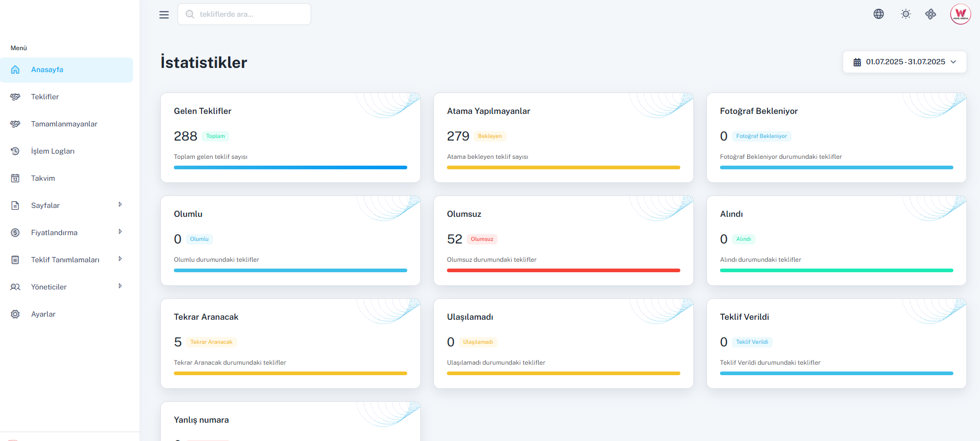
Task: Go to Anasayfa in the sidebar
Action: (x=47, y=69)
